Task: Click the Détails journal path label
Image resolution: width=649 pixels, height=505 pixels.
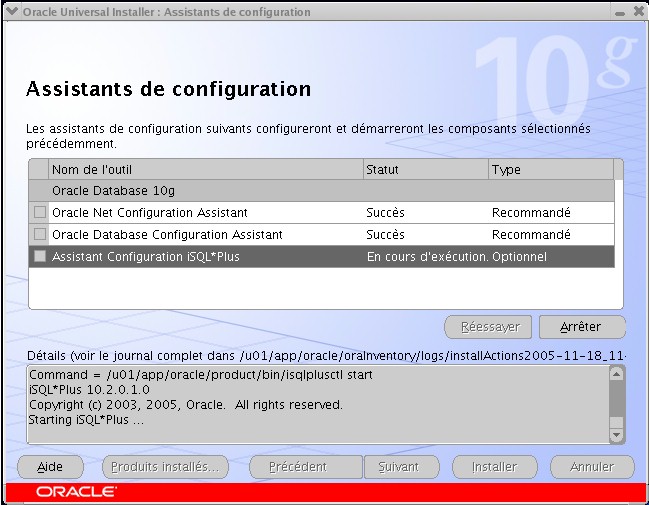Action: click(x=326, y=356)
